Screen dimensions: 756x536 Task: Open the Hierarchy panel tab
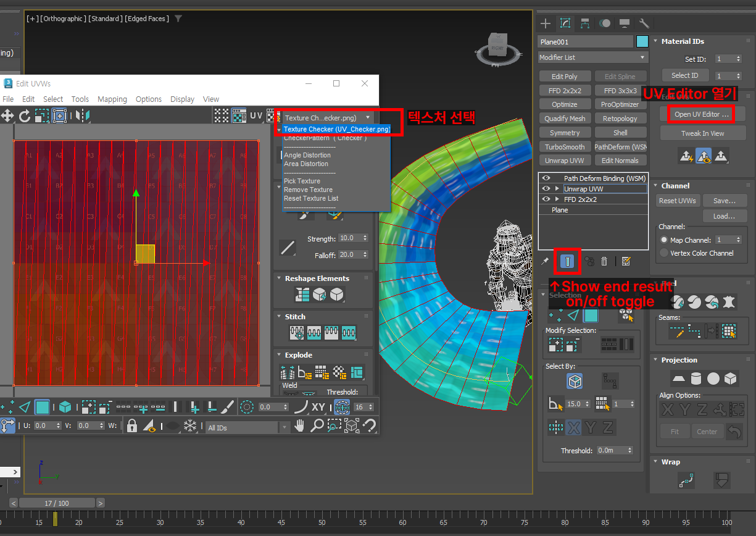[585, 23]
